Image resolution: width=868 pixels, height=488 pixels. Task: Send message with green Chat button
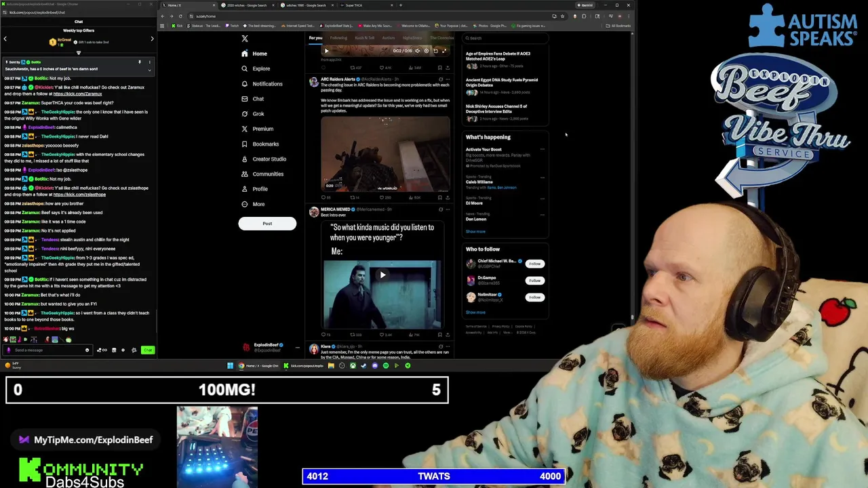(148, 350)
